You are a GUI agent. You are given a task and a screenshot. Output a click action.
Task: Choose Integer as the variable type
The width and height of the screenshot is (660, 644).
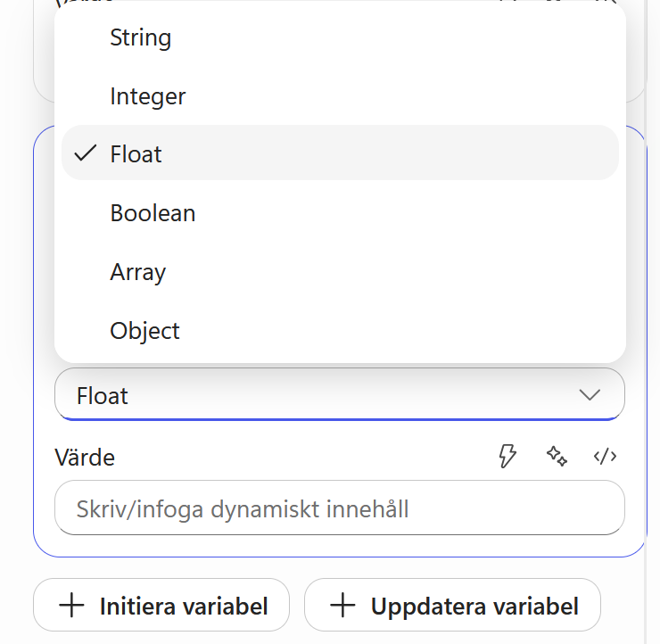(x=340, y=96)
